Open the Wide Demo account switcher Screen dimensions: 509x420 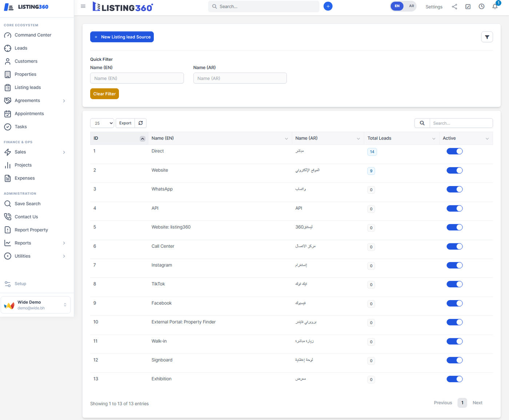coord(36,305)
